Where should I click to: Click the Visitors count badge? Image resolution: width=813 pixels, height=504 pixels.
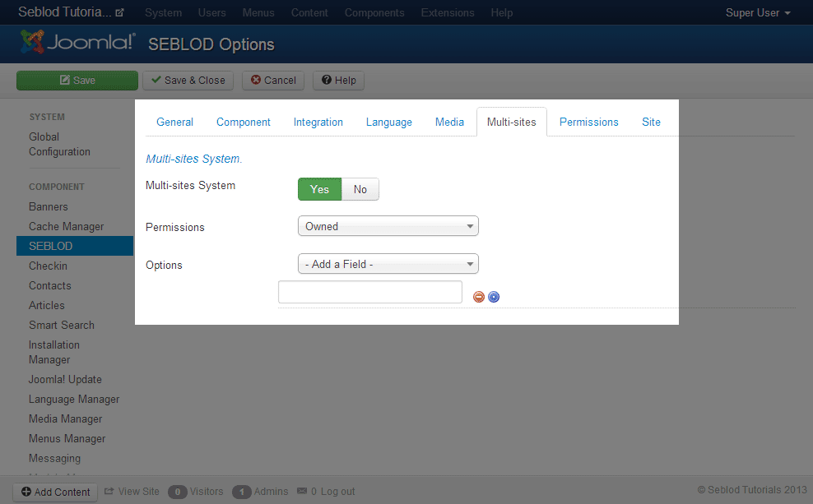(177, 492)
